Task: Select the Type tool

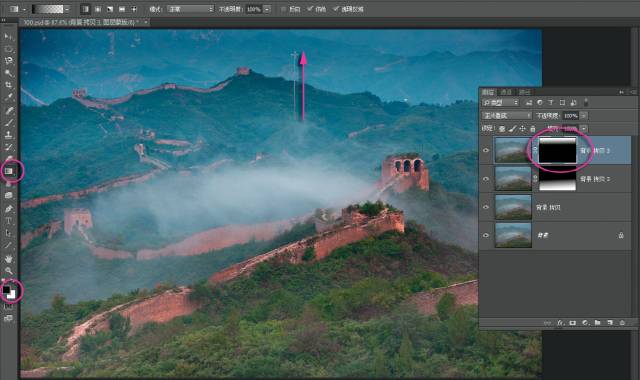Action: coord(8,221)
